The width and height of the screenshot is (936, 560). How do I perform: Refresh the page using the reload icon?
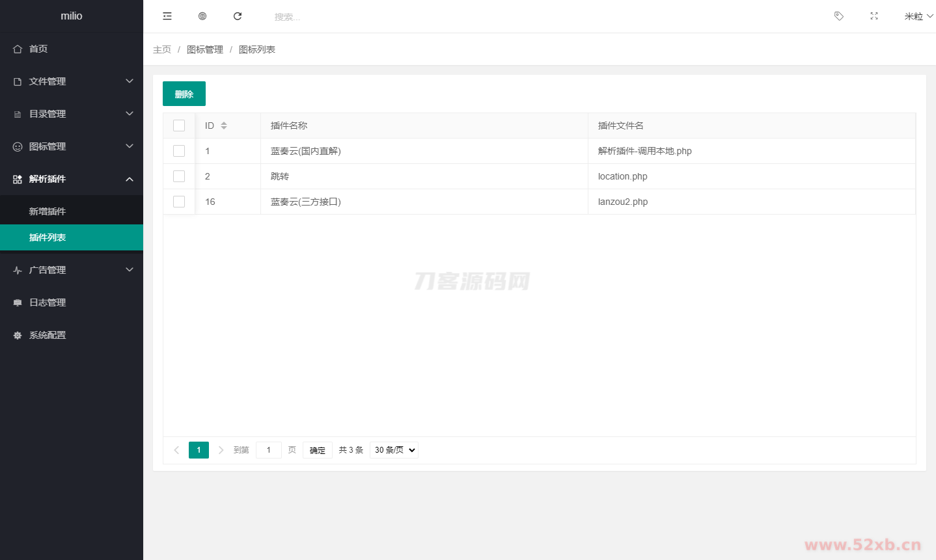pyautogui.click(x=238, y=16)
